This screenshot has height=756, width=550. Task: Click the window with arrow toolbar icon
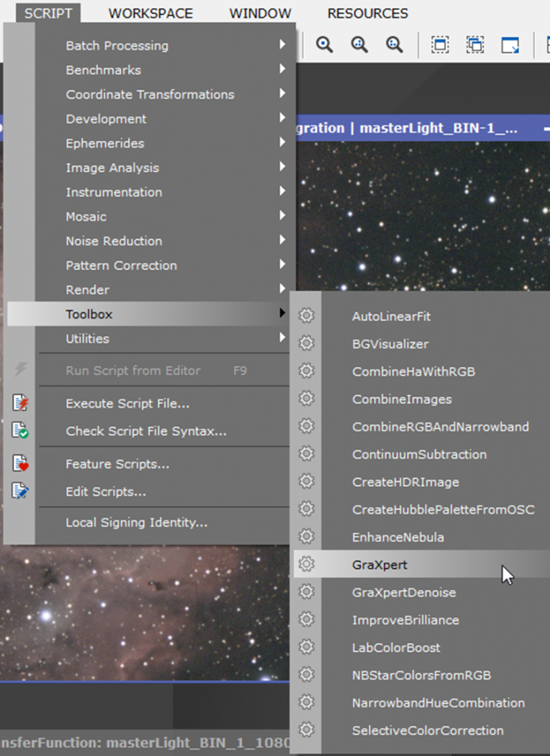pos(510,45)
